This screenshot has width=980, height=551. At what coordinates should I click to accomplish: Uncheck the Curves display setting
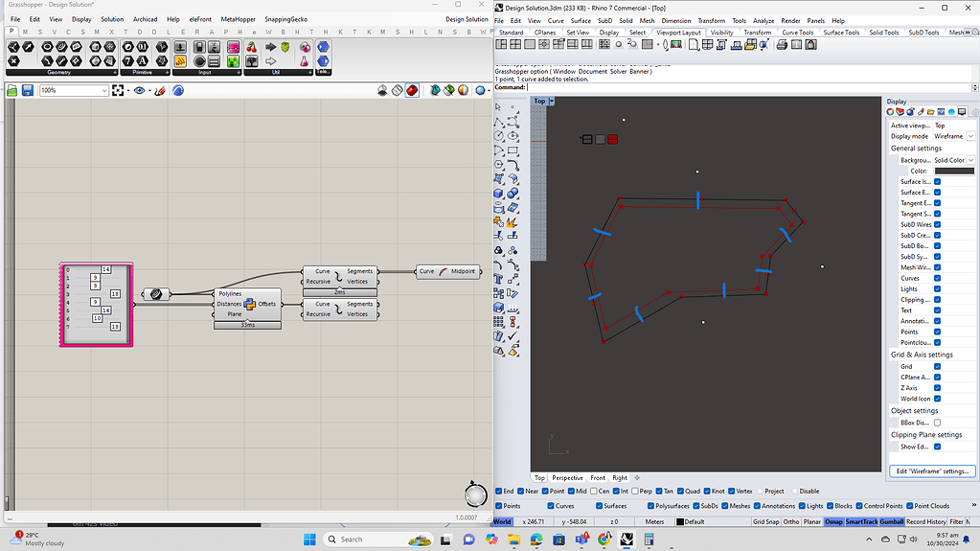(937, 278)
